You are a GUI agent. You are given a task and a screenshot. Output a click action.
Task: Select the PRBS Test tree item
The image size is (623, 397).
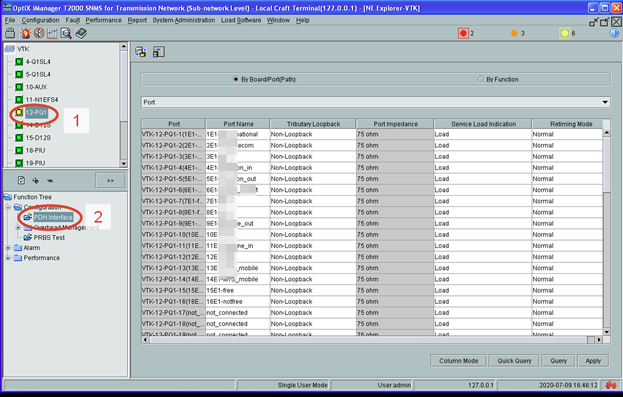pyautogui.click(x=49, y=238)
